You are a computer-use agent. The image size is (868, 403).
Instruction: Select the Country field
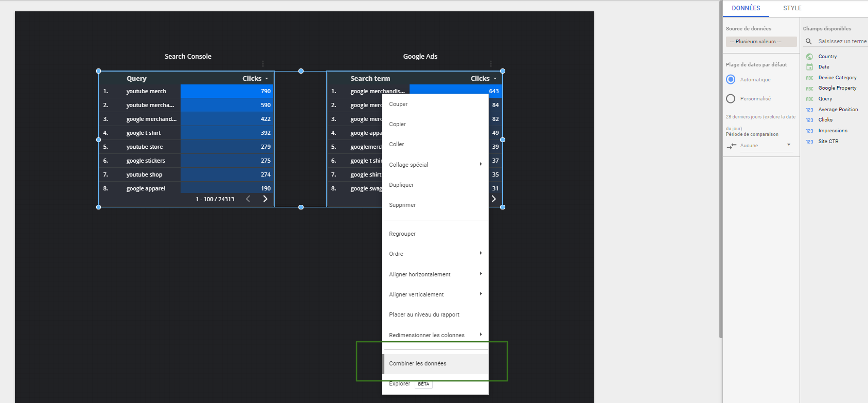(x=827, y=57)
